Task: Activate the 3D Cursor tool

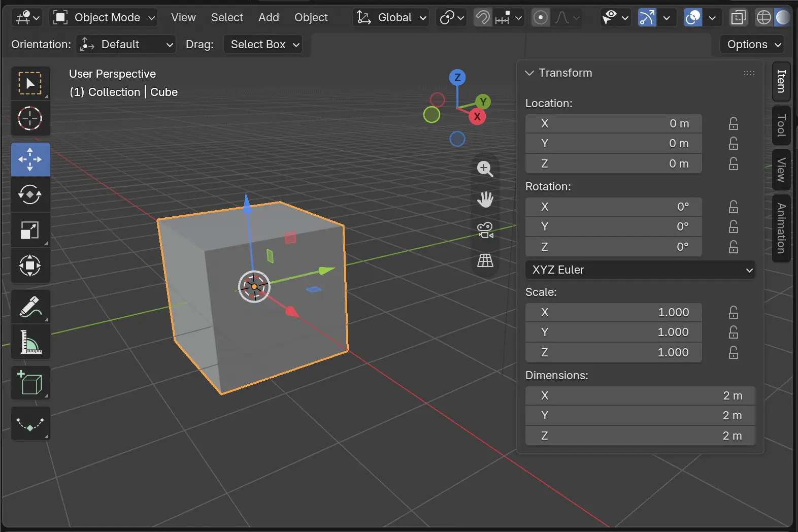Action: tap(30, 119)
